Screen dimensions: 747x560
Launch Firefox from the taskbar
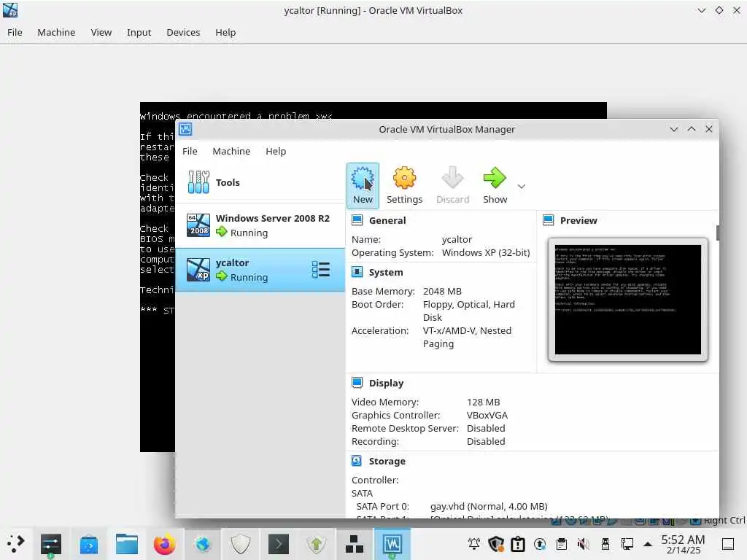(164, 544)
